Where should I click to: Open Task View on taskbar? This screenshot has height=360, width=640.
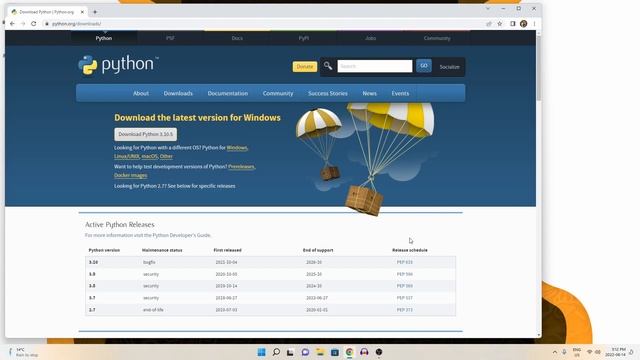[x=290, y=352]
